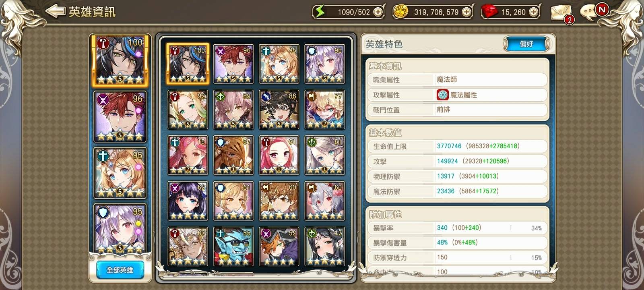This screenshot has height=290, width=644.
Task: Select the level 12 dark-haired archer hero
Action: coord(324,246)
